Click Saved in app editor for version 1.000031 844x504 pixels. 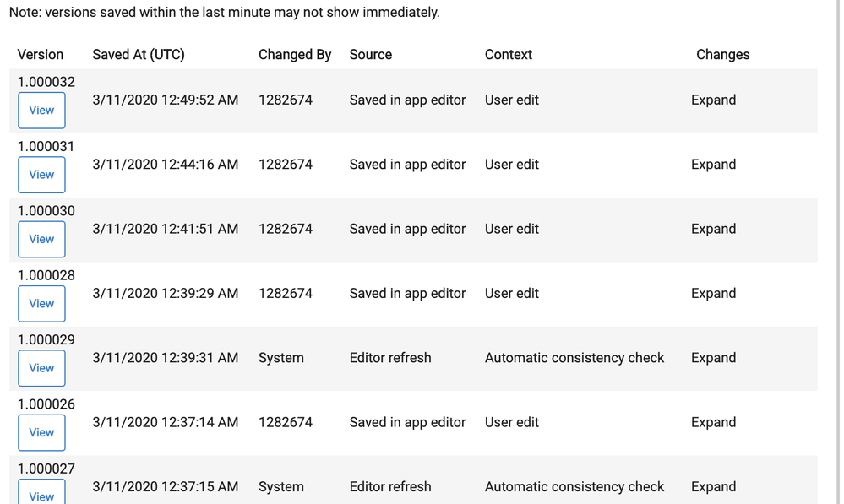407,165
